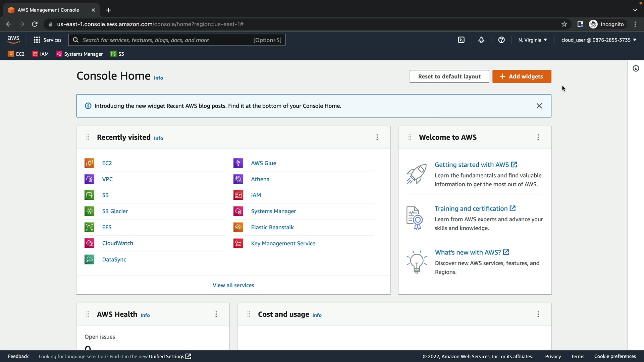Viewport: 644px width, 362px height.
Task: Open the help question mark icon
Action: click(501, 40)
